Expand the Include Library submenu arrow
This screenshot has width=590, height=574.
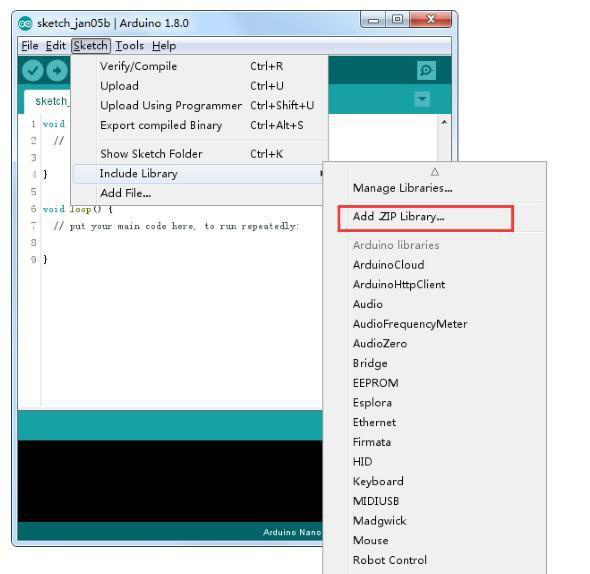point(321,174)
